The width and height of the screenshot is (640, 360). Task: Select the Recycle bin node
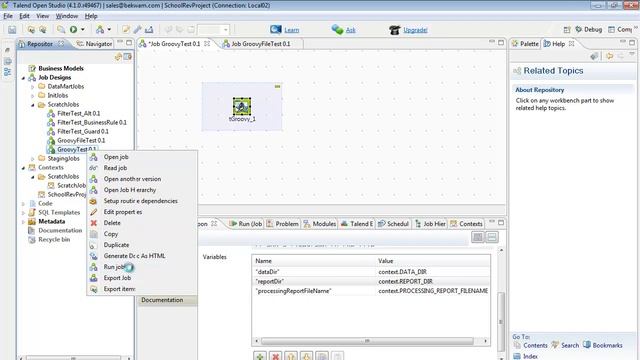pyautogui.click(x=54, y=240)
